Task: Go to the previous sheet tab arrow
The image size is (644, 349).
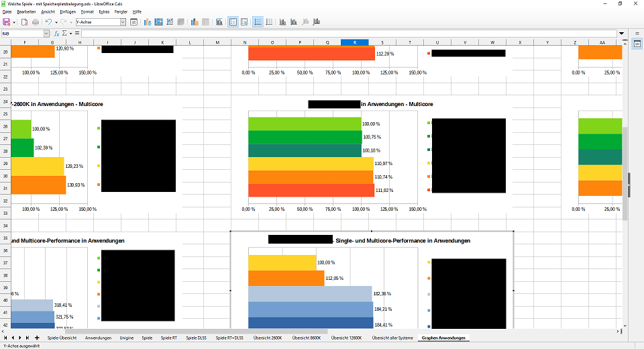Action: tap(13, 338)
